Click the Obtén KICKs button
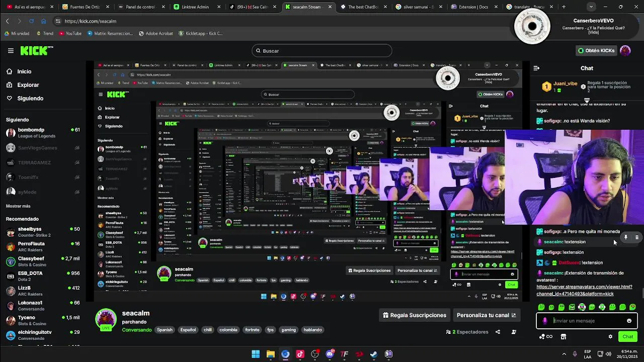Image resolution: width=644 pixels, height=362 pixels. pos(596,51)
